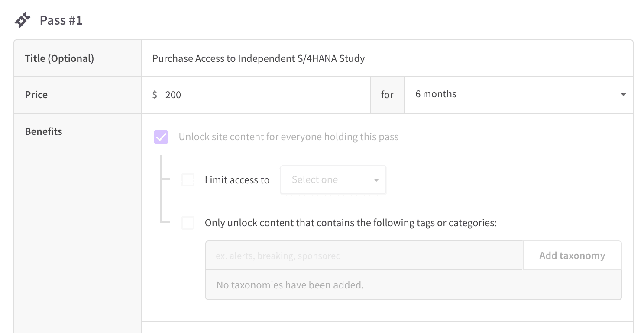Open the 6 months duration dropdown
Image resolution: width=644 pixels, height=333 pixels.
pyautogui.click(x=518, y=95)
